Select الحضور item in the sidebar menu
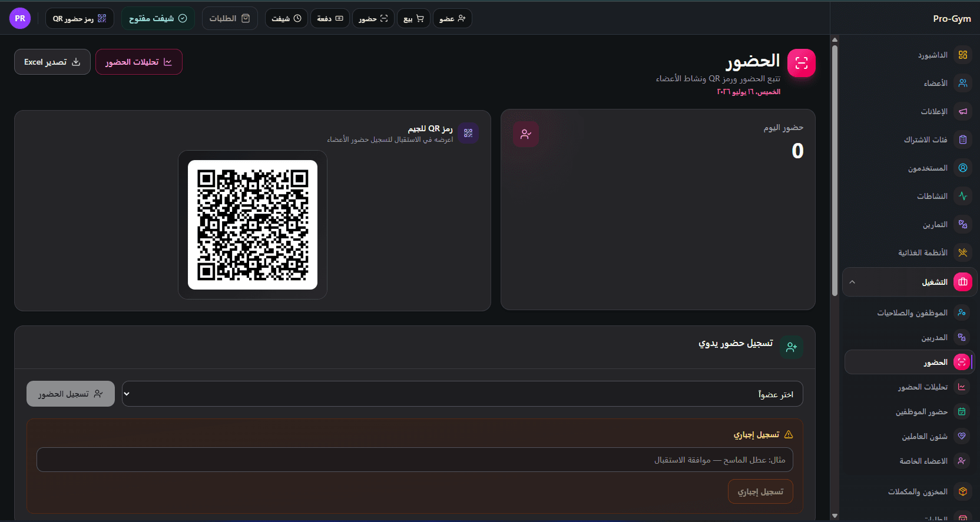This screenshot has width=980, height=522. pyautogui.click(x=909, y=362)
